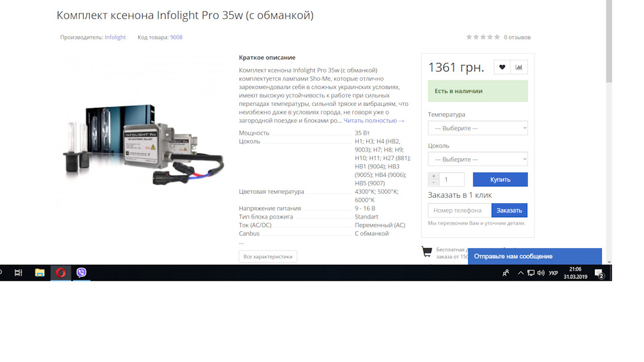Open clock showing 21:06 31.03.2019
644x362 pixels.
[x=575, y=273]
